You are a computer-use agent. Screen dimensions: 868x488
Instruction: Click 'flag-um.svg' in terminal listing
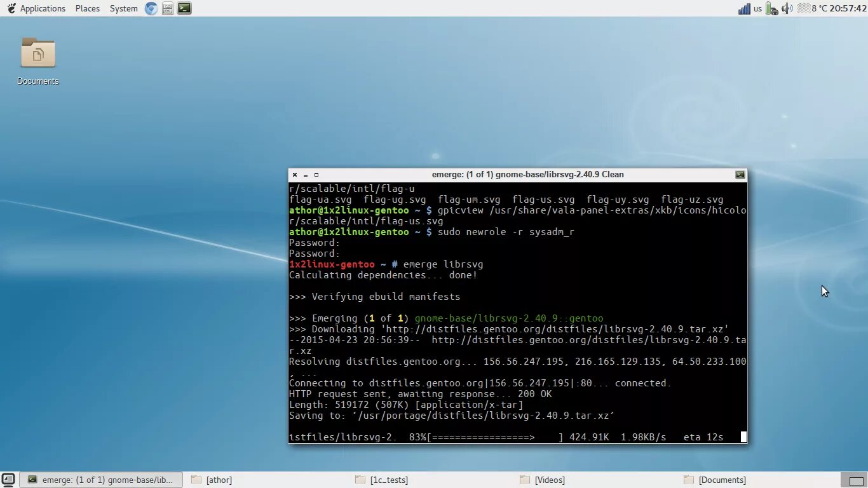click(469, 200)
